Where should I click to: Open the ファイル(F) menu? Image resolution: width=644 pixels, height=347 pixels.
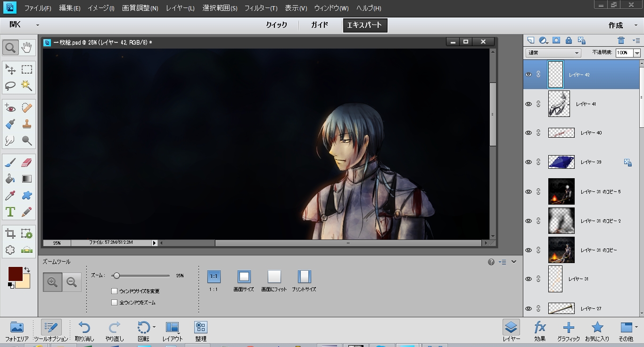tap(38, 8)
